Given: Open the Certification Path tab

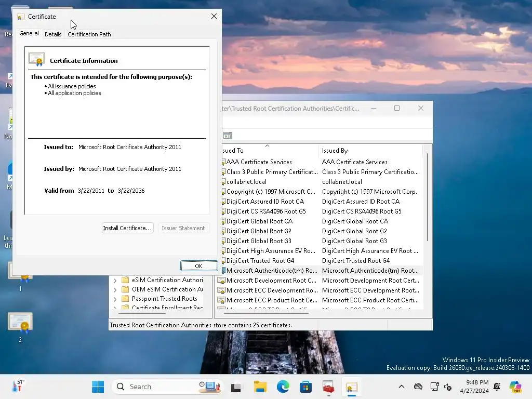Looking at the screenshot, I should point(89,34).
